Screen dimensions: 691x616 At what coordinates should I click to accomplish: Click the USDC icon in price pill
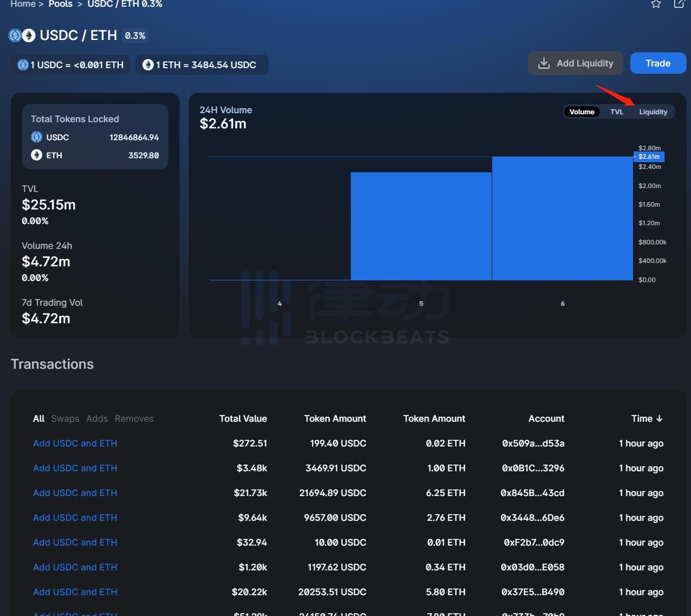pyautogui.click(x=23, y=65)
